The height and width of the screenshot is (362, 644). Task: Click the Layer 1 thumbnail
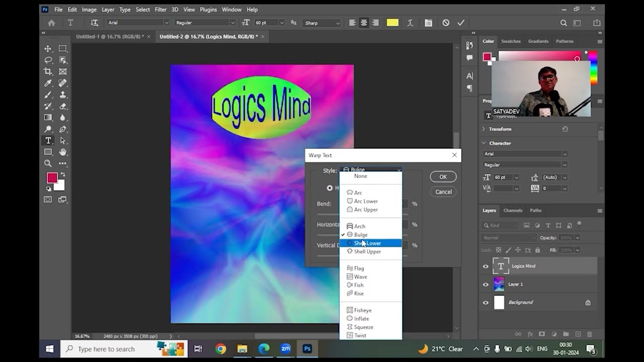(499, 285)
